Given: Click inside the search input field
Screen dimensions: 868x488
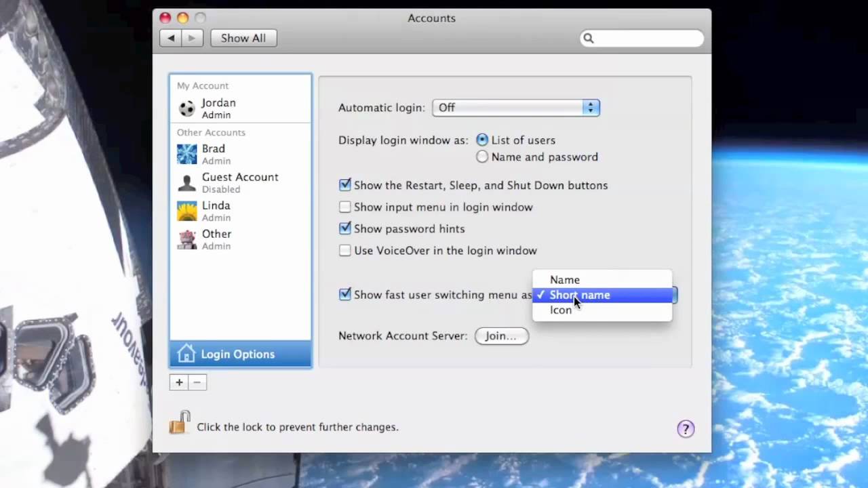Looking at the screenshot, I should [x=642, y=39].
